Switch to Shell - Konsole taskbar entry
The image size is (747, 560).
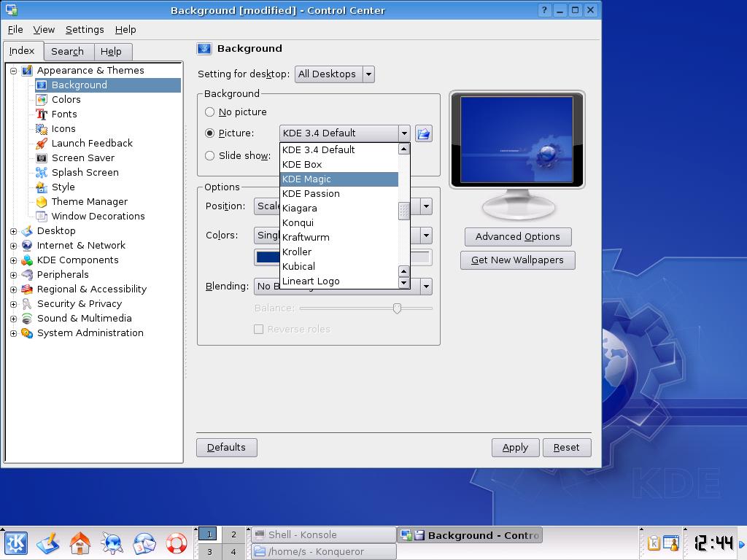point(324,534)
